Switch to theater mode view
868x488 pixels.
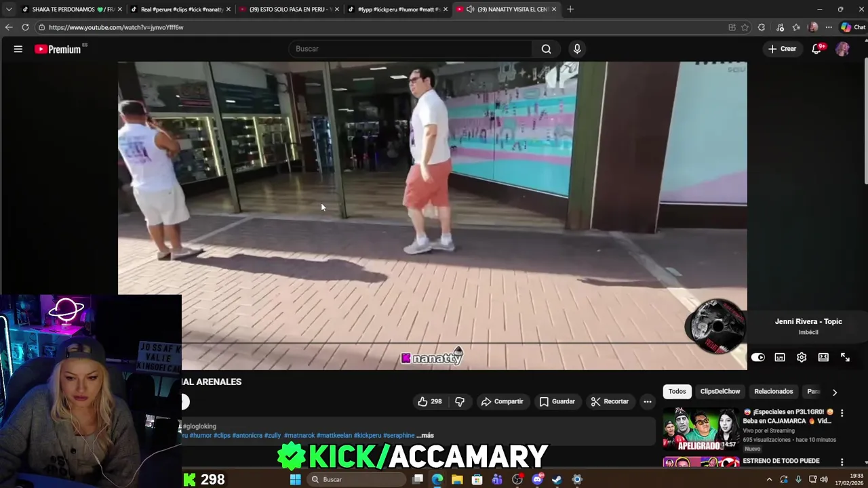[823, 357]
